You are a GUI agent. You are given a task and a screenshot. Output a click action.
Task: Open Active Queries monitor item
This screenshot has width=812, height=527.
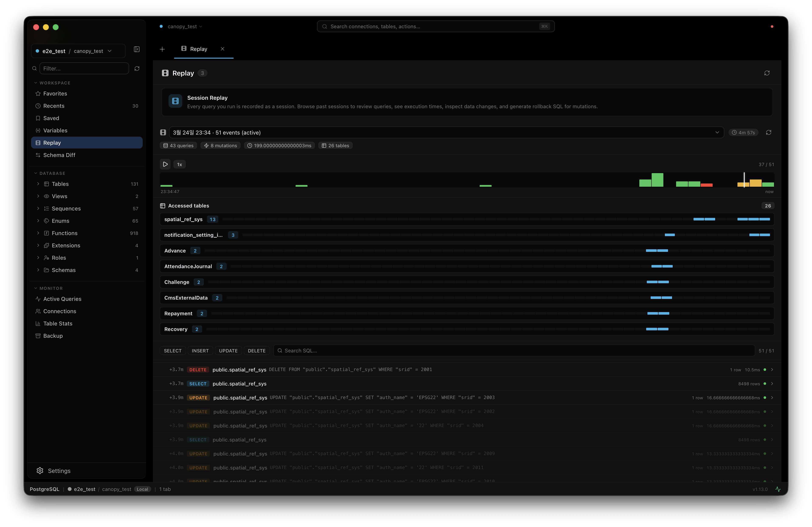pyautogui.click(x=62, y=299)
